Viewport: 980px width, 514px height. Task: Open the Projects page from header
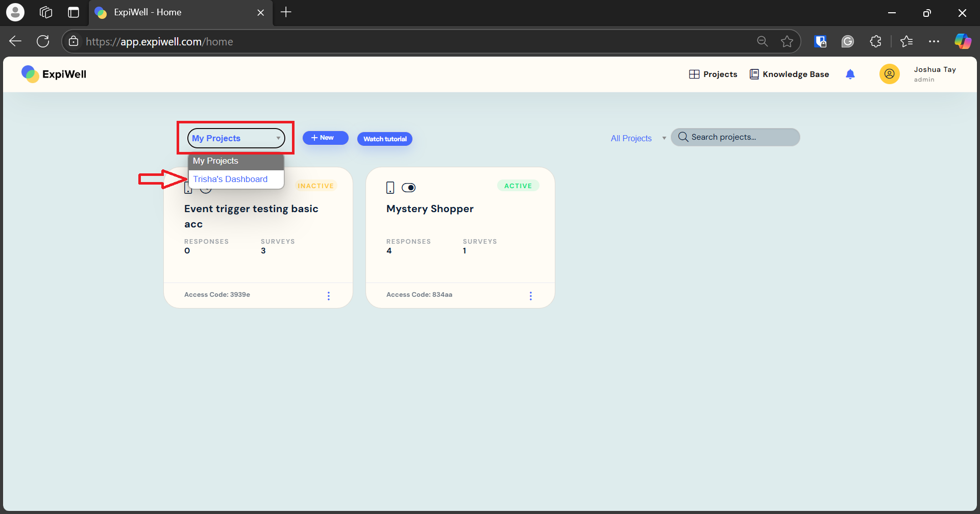(x=713, y=74)
